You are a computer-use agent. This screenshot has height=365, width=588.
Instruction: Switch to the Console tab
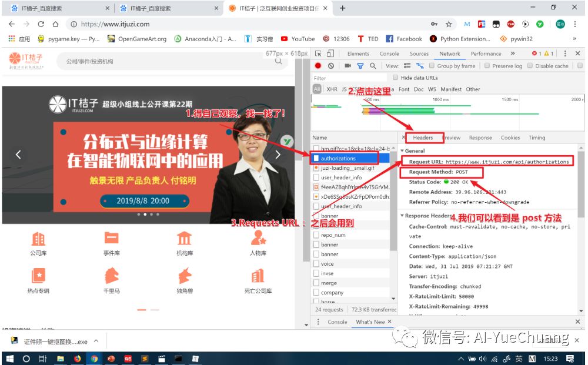pos(389,53)
